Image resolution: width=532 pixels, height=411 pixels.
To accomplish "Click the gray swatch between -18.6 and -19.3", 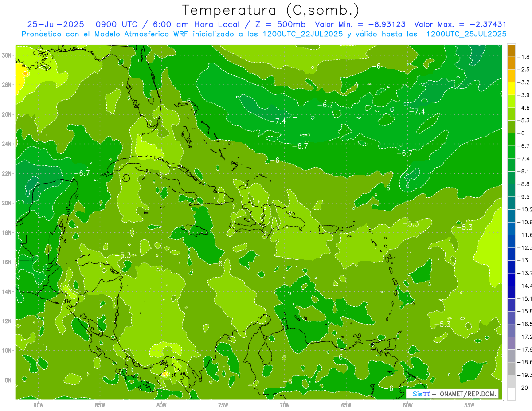I will pyautogui.click(x=511, y=368).
